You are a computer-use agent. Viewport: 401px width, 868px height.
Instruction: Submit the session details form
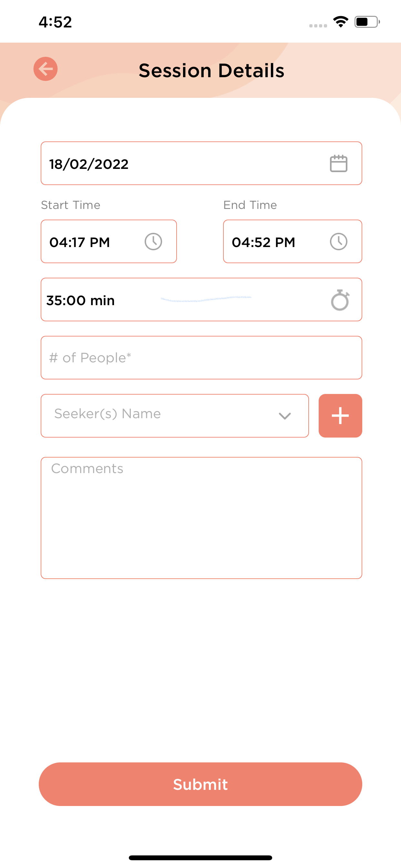(x=200, y=784)
